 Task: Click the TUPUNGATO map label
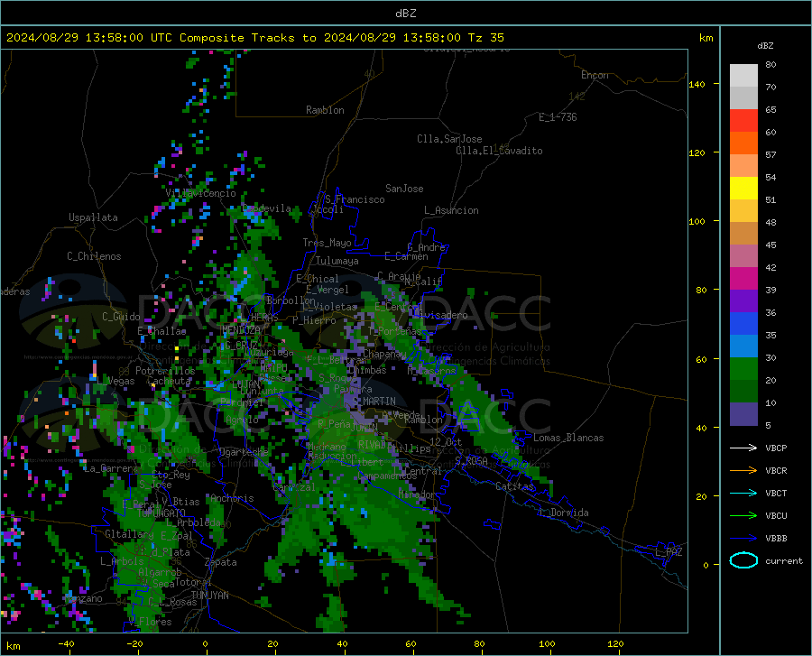coord(161,513)
